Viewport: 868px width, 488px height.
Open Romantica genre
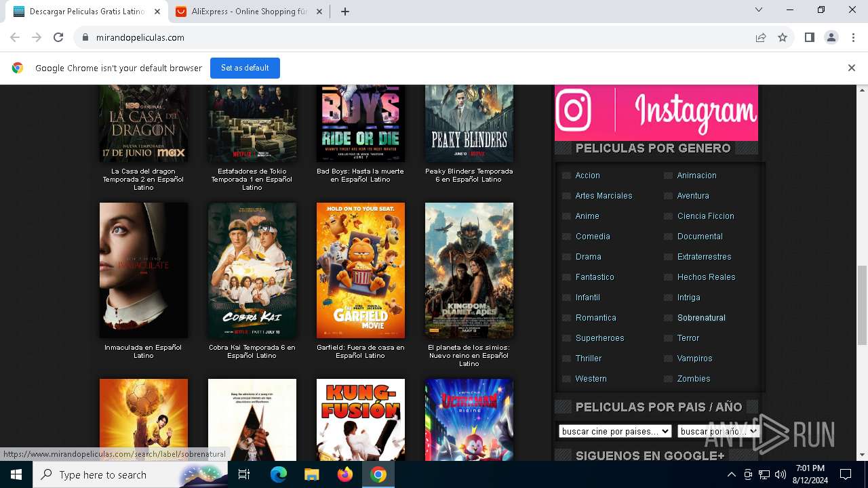pos(595,318)
